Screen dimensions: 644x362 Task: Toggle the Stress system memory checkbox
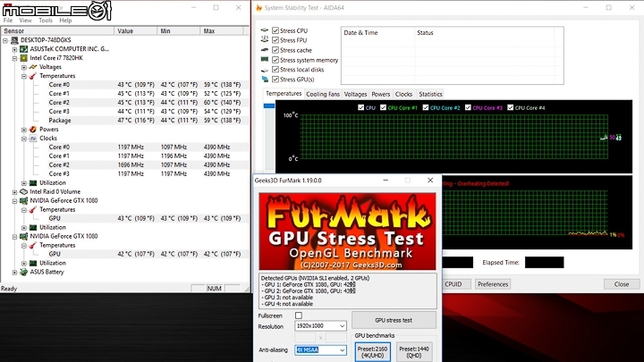pyautogui.click(x=275, y=60)
